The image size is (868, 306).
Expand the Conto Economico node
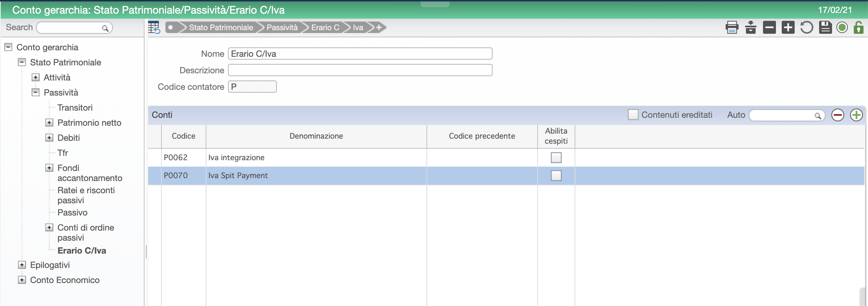coord(22,280)
